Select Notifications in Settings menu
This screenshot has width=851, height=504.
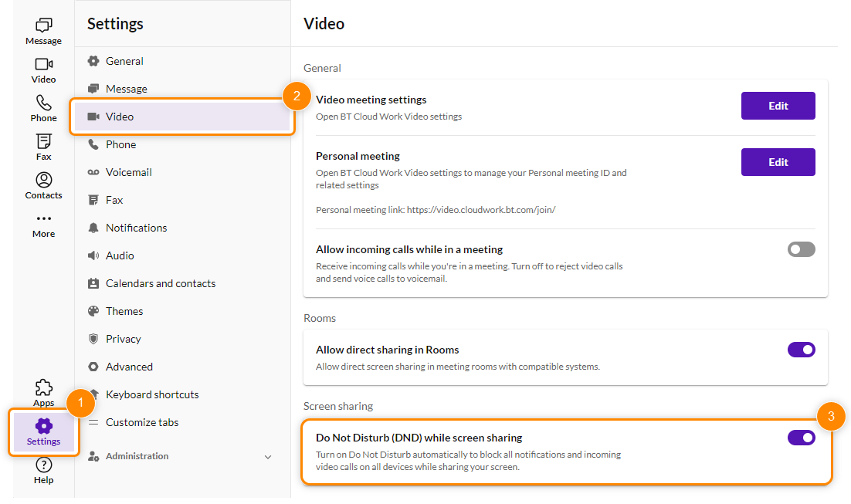coord(136,228)
